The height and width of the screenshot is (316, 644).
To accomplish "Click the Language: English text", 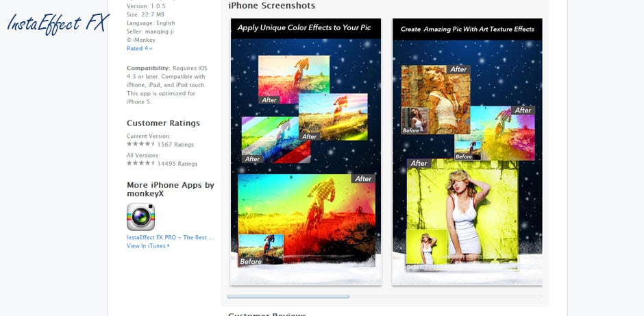I will click(151, 23).
